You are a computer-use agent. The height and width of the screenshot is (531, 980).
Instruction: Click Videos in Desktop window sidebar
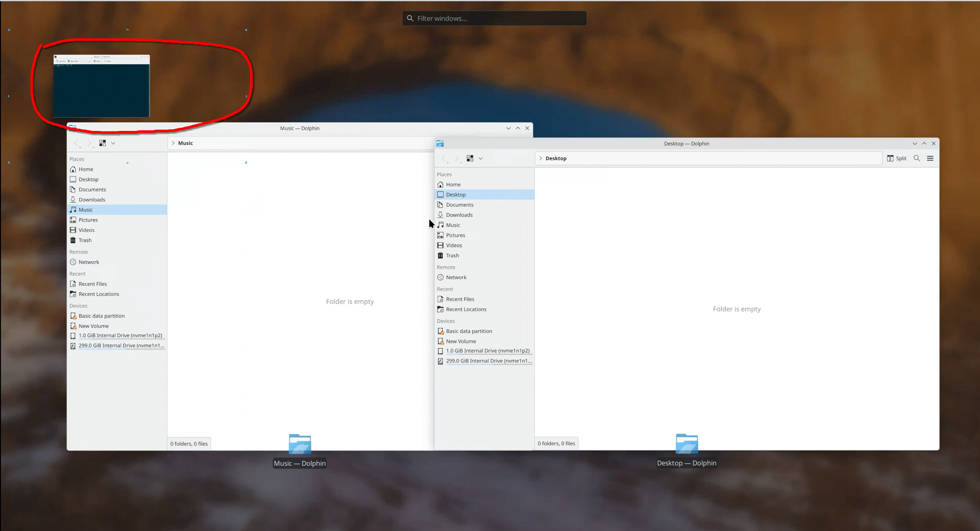(x=454, y=245)
